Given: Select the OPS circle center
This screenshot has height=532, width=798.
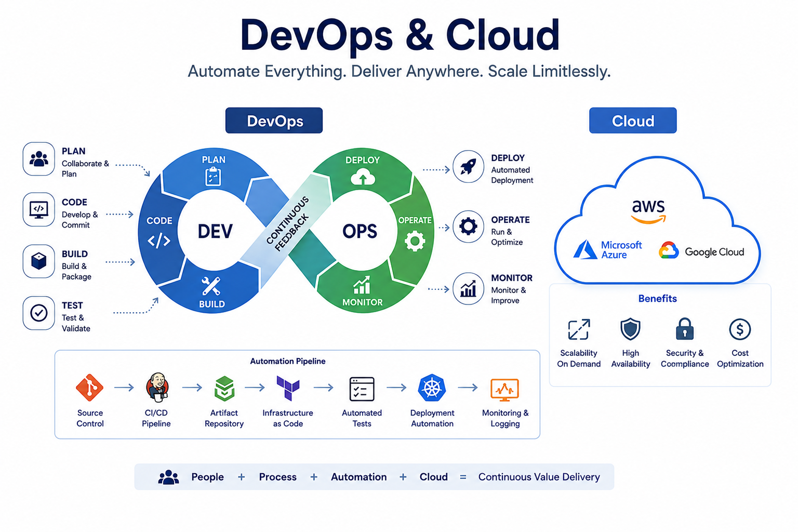Looking at the screenshot, I should [360, 231].
